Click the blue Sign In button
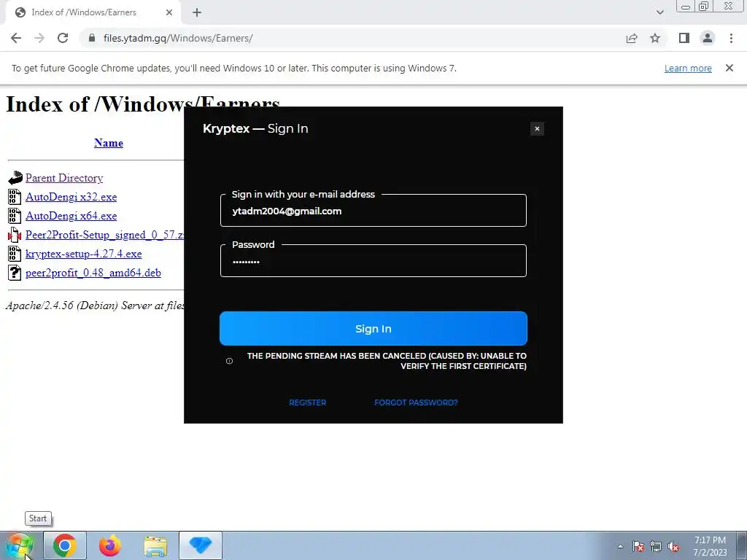 tap(373, 329)
